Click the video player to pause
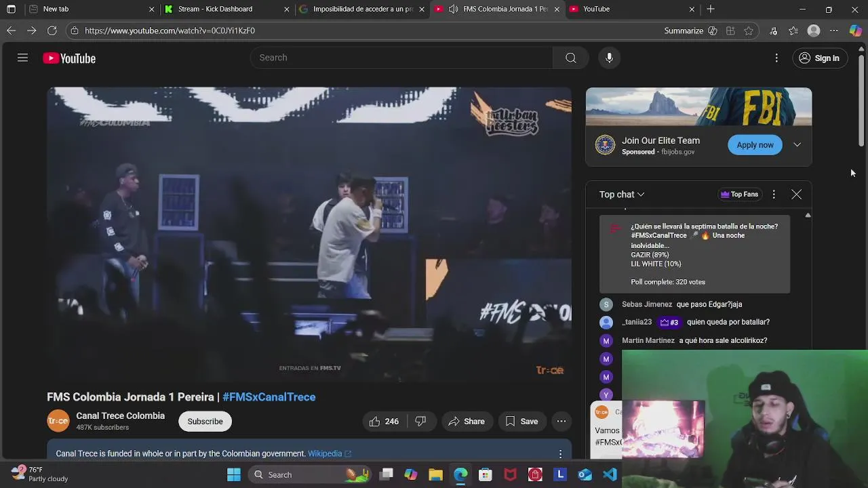 pos(309,235)
